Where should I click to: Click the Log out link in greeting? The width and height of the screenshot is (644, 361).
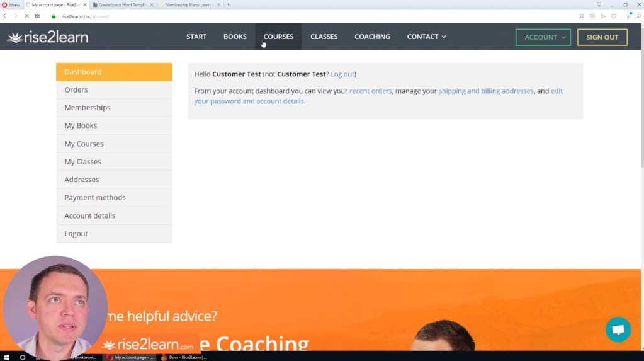click(342, 74)
